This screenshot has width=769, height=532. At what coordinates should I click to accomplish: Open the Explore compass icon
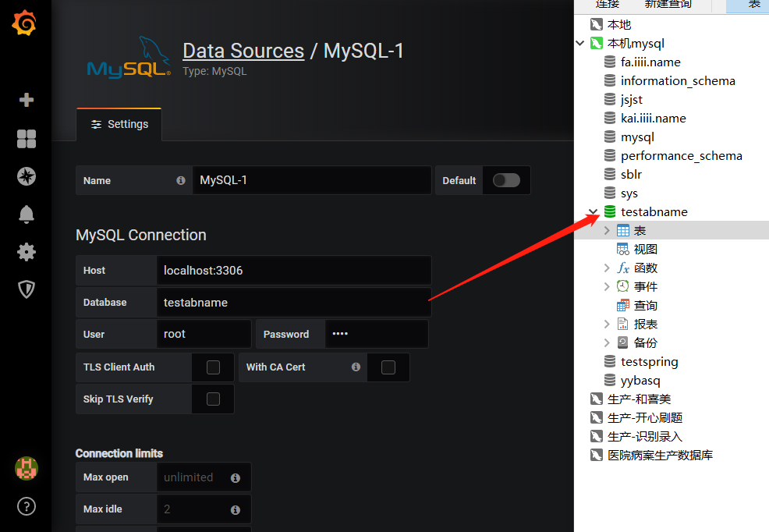tap(27, 176)
